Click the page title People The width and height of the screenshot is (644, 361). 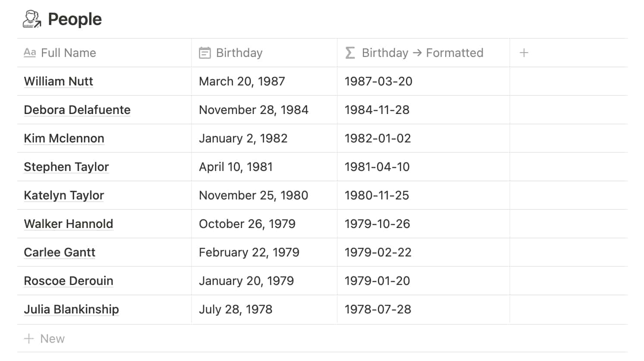[74, 19]
